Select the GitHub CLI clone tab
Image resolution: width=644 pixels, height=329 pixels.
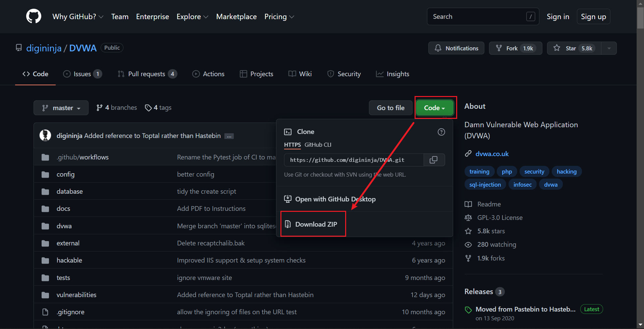click(x=318, y=145)
